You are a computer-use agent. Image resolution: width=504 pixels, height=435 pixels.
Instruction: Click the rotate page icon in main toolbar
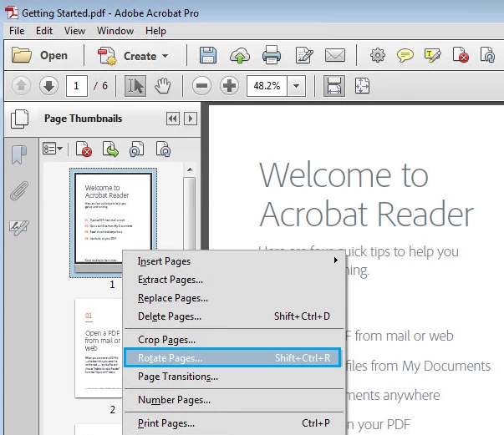pyautogui.click(x=487, y=54)
